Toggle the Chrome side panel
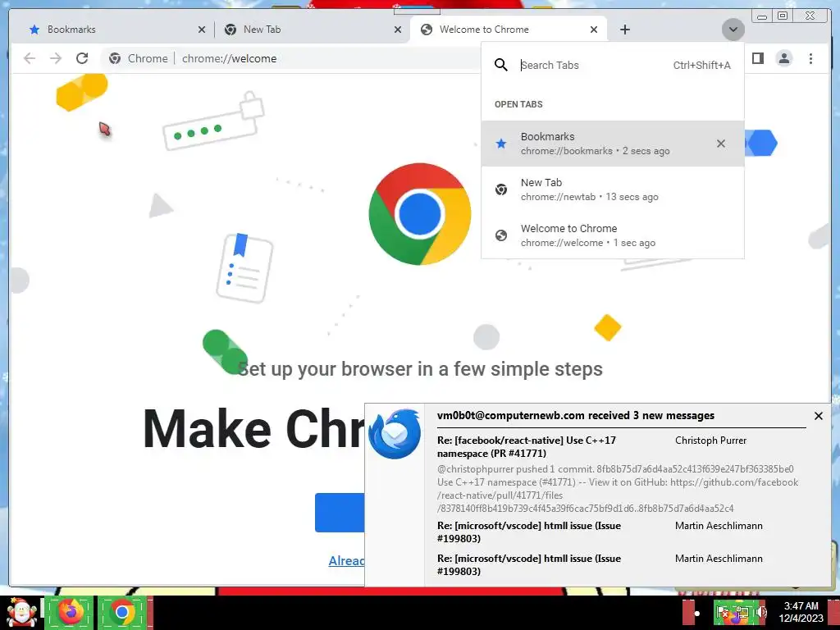Viewport: 840px width, 630px height. click(757, 58)
